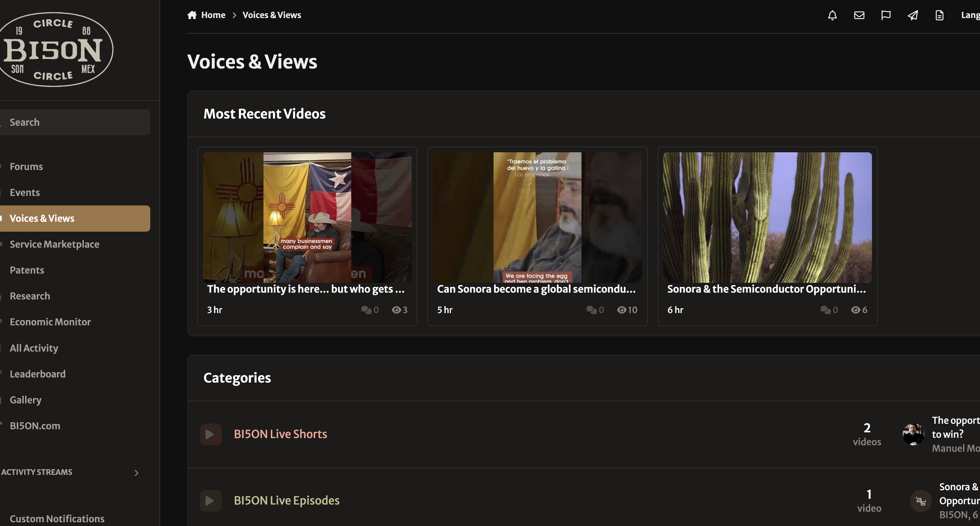This screenshot has height=526, width=980.
Task: Open Forums in the sidebar menu
Action: pos(26,167)
